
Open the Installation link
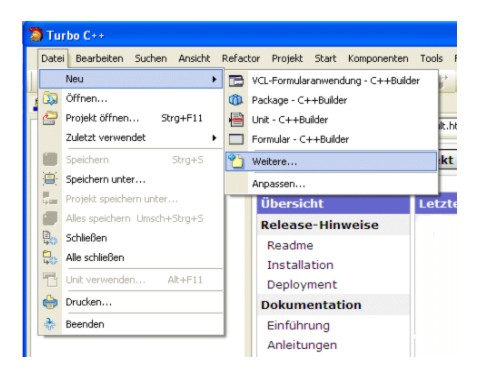[x=300, y=265]
